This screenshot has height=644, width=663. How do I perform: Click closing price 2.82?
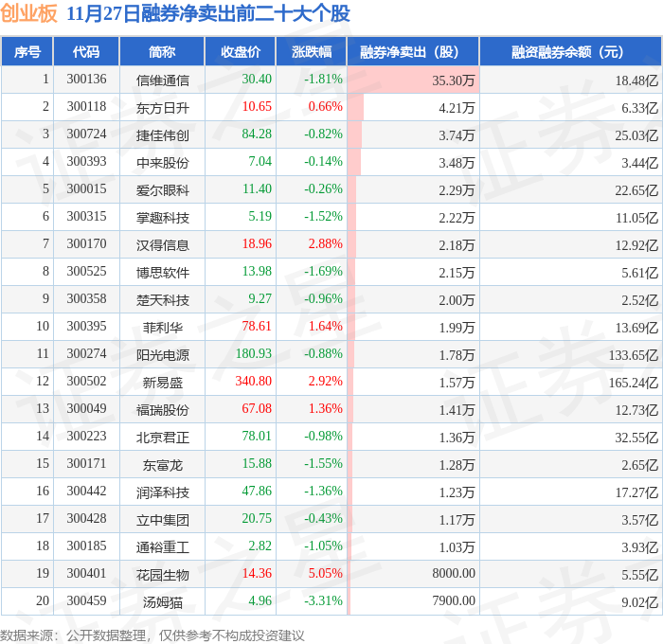click(260, 546)
